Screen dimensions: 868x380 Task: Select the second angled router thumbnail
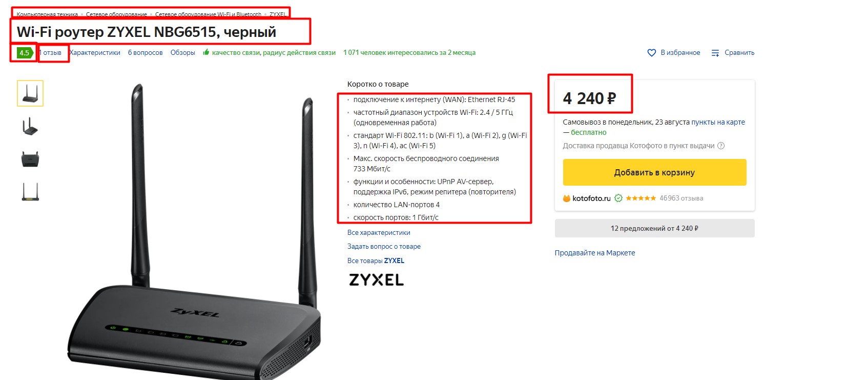coord(30,126)
